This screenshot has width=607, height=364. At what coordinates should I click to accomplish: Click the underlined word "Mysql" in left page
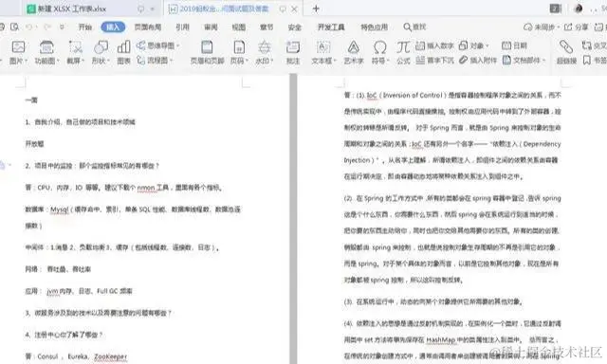(x=59, y=209)
